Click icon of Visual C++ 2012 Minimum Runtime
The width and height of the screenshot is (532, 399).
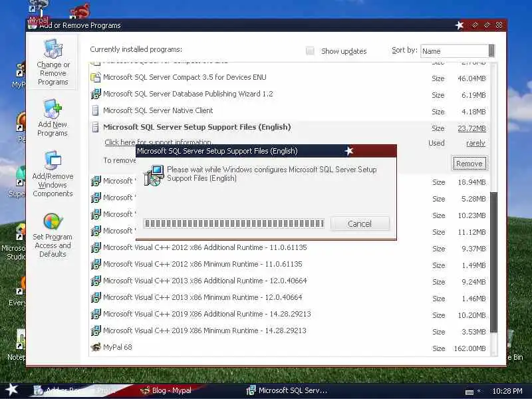click(96, 264)
